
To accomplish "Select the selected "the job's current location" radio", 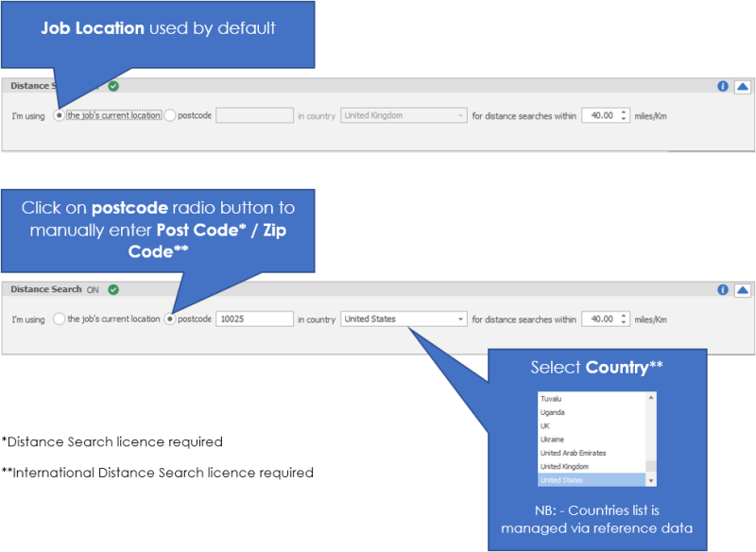I will click(x=60, y=115).
